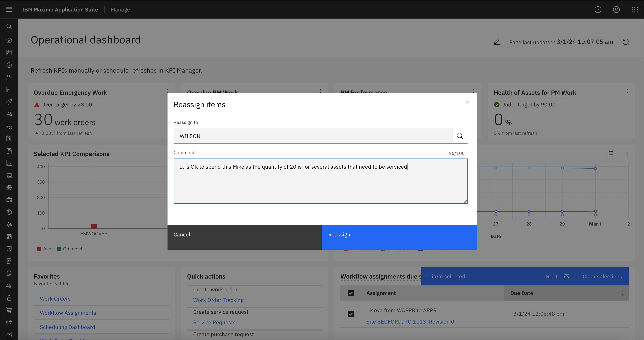Select the Manage menu in the top bar
This screenshot has height=340, width=644.
[x=120, y=10]
